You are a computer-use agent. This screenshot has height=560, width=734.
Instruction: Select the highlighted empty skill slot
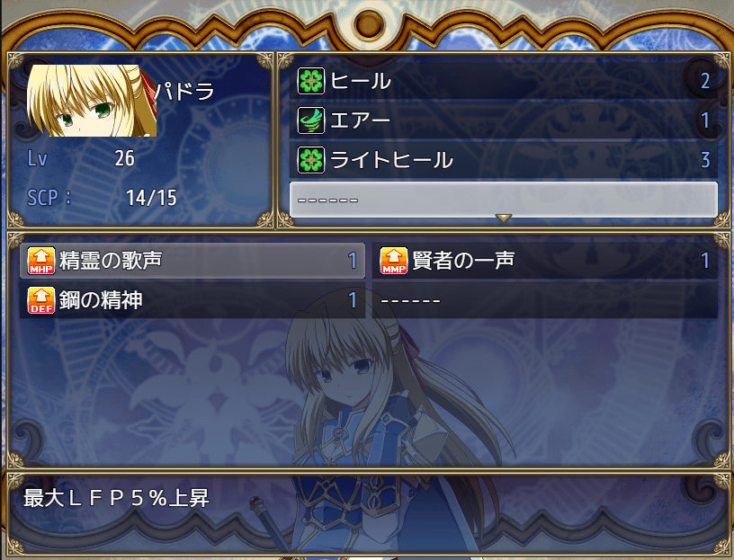[x=503, y=200]
